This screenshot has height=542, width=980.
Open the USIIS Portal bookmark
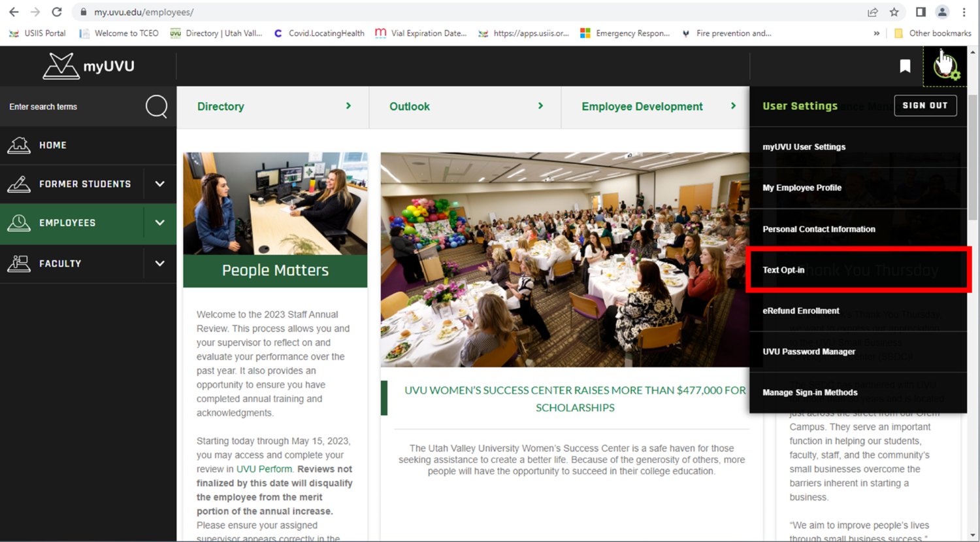pos(37,33)
